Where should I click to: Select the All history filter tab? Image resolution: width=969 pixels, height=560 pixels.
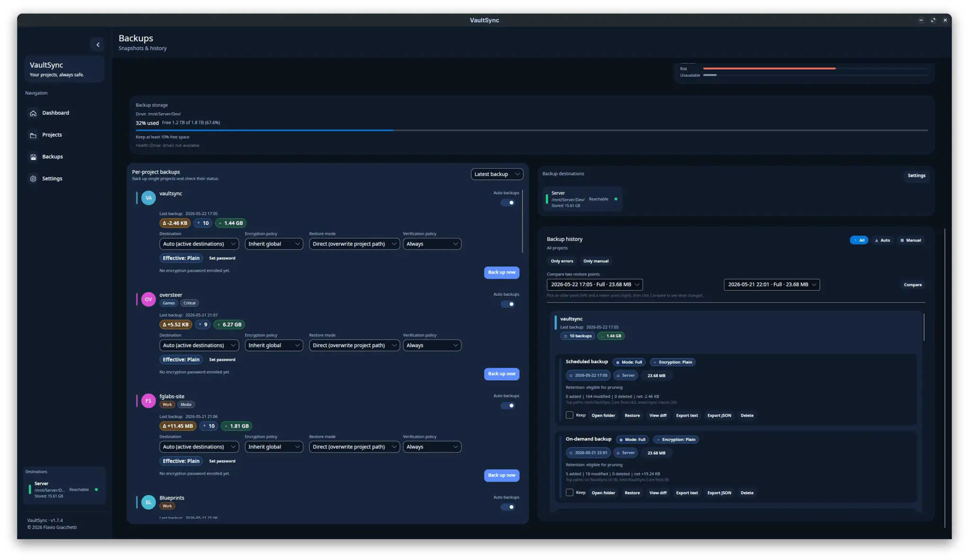(859, 240)
